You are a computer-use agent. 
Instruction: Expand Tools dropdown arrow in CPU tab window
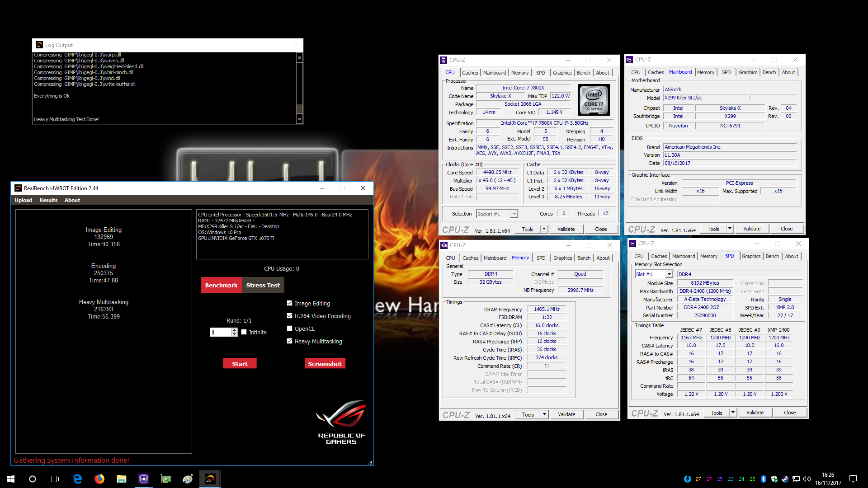pos(544,229)
